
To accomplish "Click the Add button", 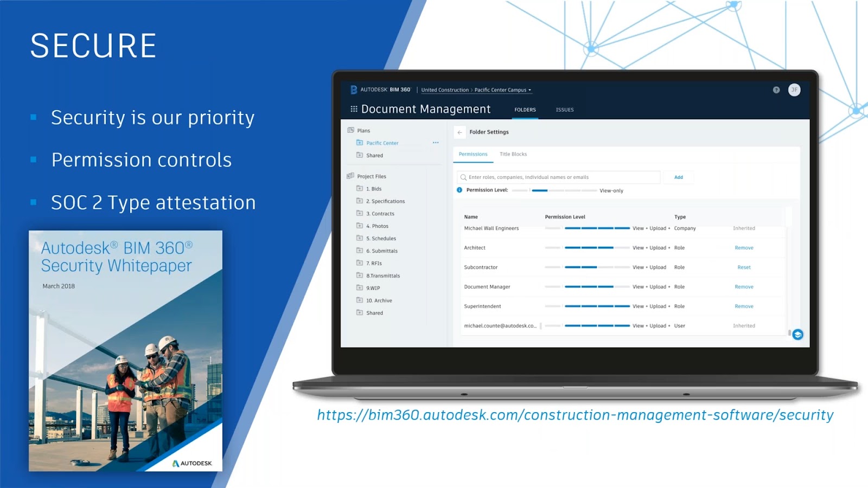I will (x=679, y=177).
